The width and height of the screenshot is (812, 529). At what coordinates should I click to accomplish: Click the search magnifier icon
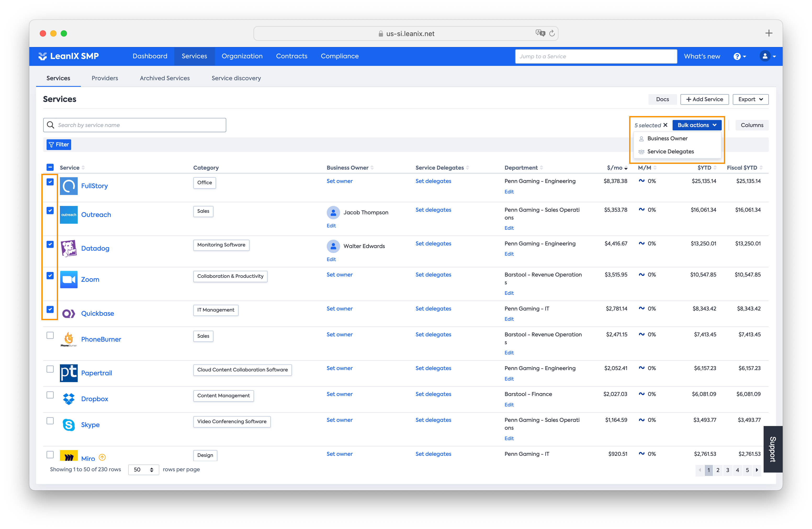click(x=50, y=125)
